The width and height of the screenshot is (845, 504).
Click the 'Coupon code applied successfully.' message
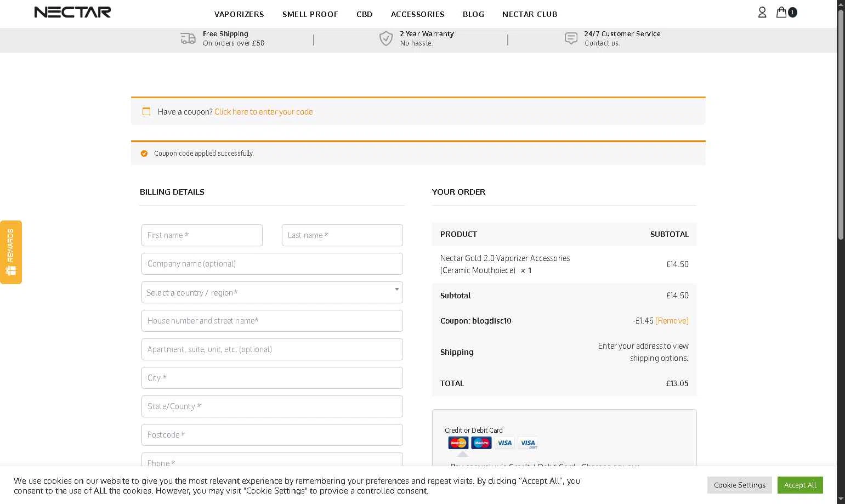tap(204, 154)
